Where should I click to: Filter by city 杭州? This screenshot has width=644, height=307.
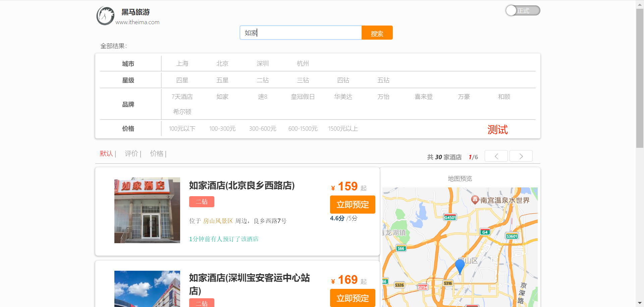303,63
